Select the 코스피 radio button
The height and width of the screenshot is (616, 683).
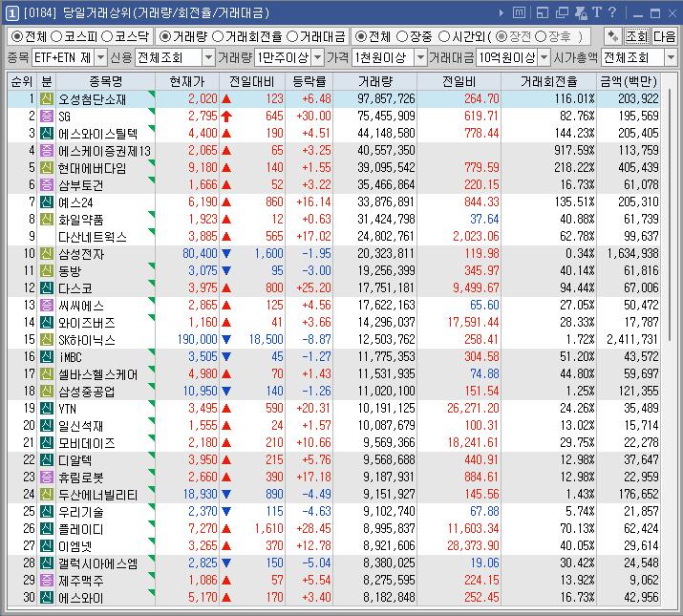click(56, 36)
